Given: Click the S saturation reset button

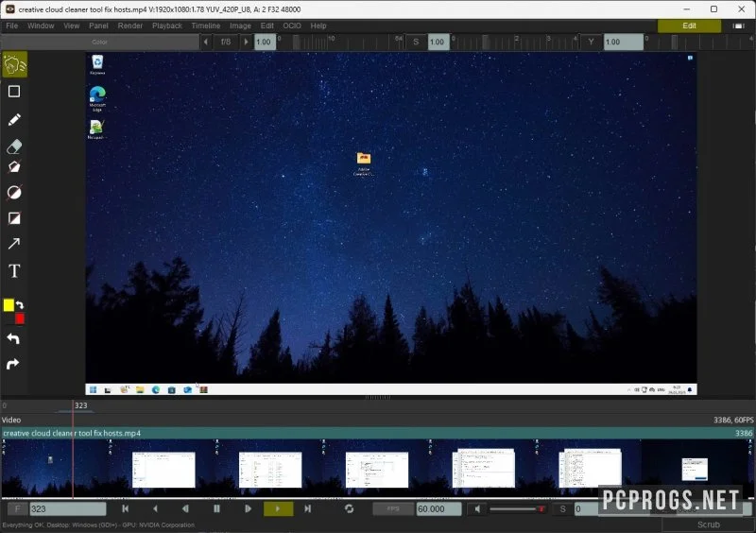Looking at the screenshot, I should (416, 42).
